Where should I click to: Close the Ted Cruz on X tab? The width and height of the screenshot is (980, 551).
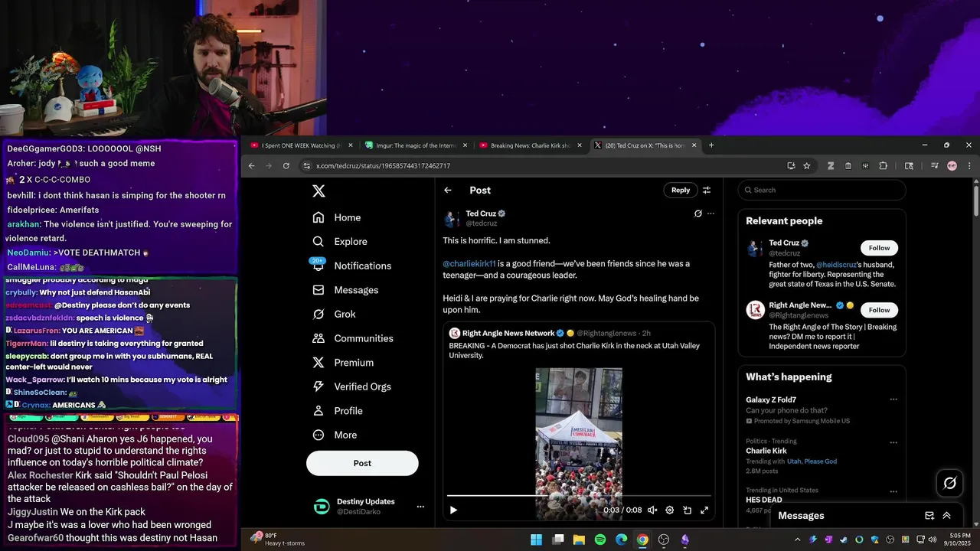[694, 145]
